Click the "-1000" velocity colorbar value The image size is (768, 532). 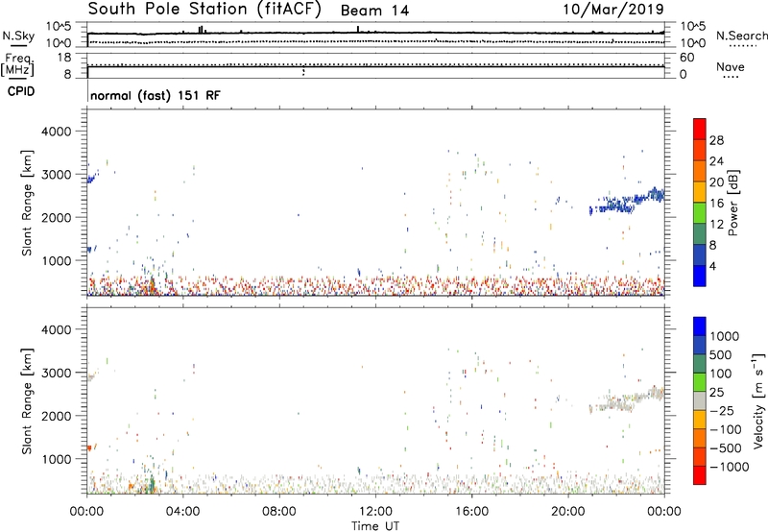click(730, 467)
